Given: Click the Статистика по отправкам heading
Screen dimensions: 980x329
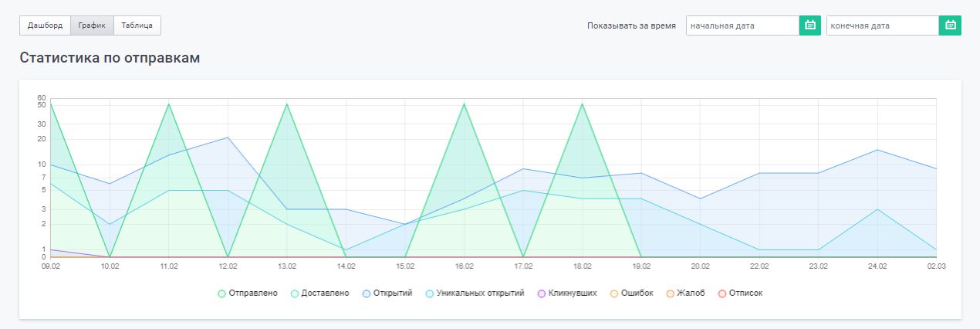Looking at the screenshot, I should pos(110,58).
